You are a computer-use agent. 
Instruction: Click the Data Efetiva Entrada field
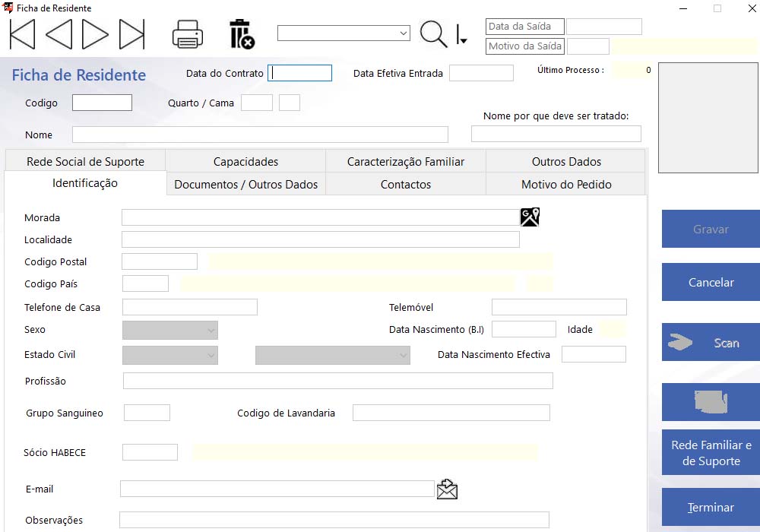pos(481,73)
